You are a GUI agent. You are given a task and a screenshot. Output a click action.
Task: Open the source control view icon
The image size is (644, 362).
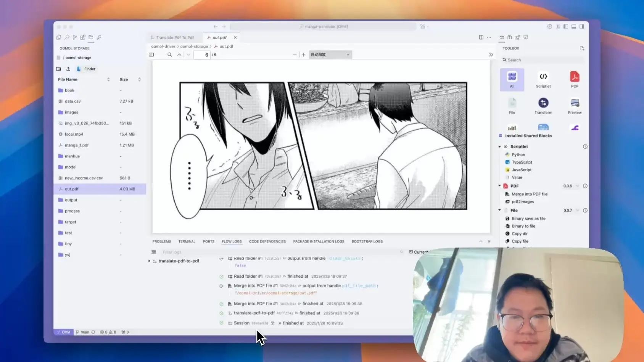point(75,37)
